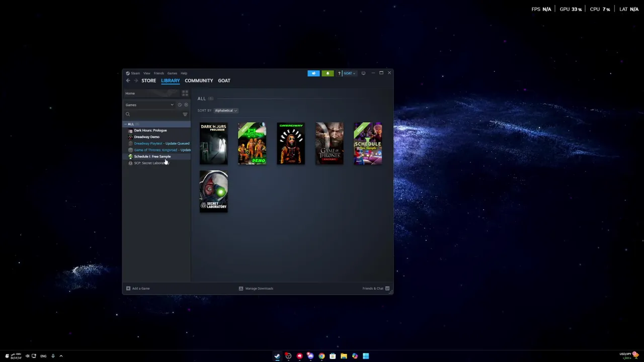The image size is (644, 362).
Task: Open Steam from the Windows taskbar
Action: tap(277, 356)
